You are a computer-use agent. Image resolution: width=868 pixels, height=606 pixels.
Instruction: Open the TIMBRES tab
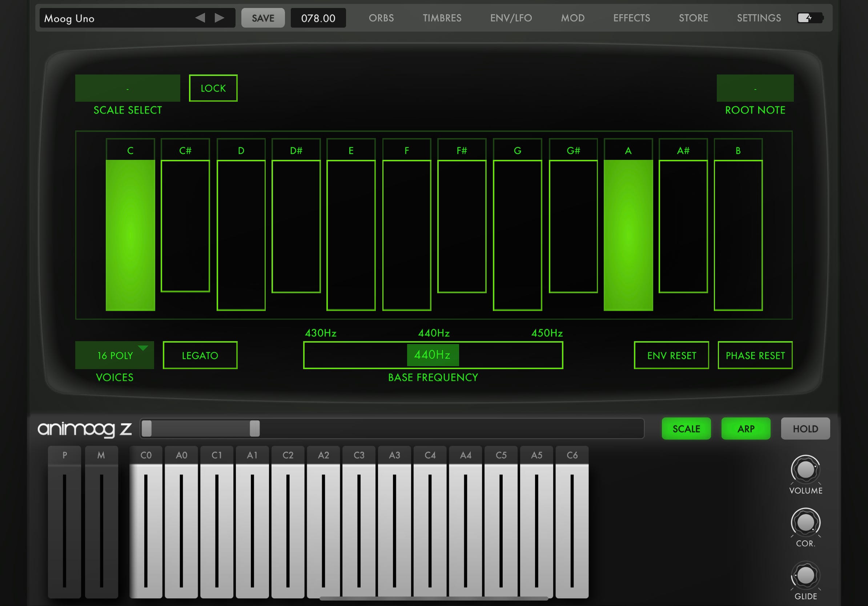(x=442, y=18)
